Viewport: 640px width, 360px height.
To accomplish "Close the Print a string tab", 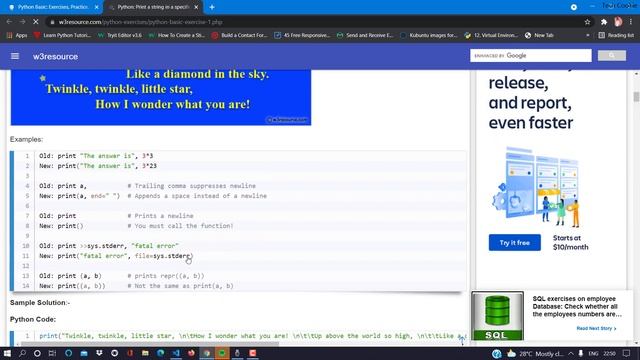I will [196, 7].
